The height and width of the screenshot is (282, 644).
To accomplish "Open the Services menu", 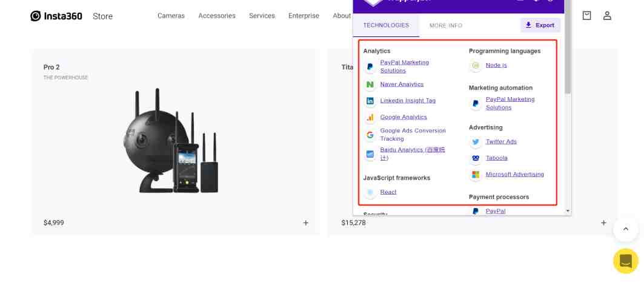I will (262, 16).
